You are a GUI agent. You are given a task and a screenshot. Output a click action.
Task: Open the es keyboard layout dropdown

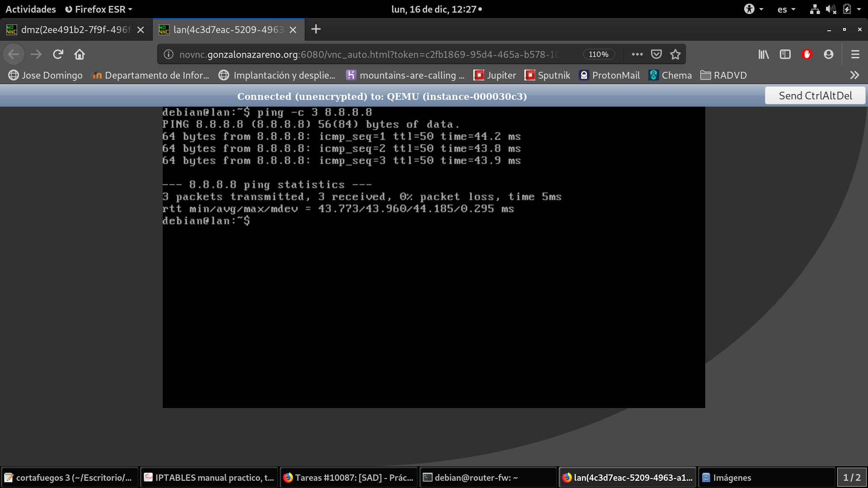(x=786, y=9)
